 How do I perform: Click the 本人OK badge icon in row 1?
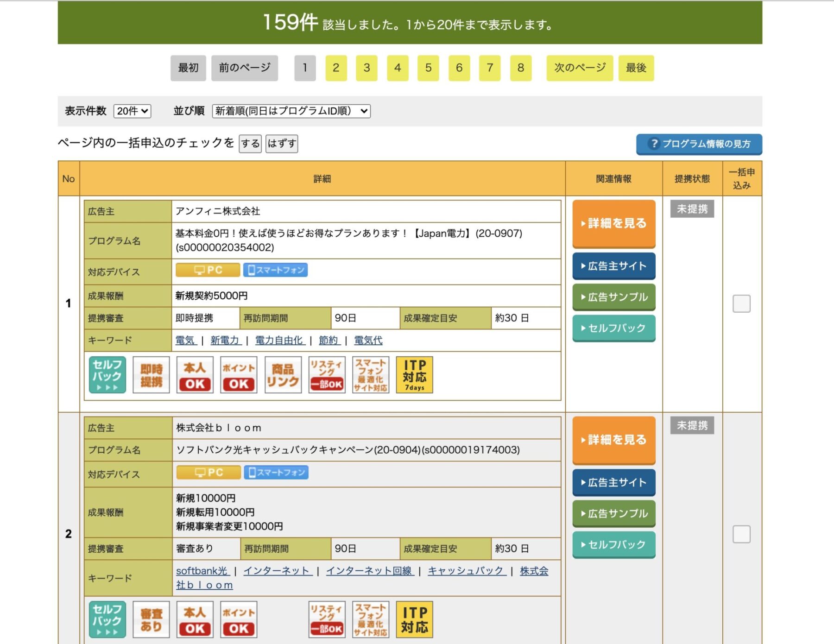[195, 375]
